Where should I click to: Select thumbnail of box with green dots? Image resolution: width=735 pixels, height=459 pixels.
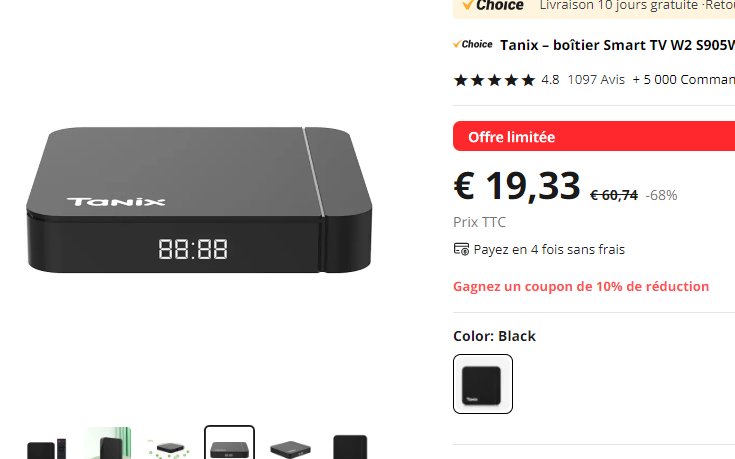(x=169, y=443)
